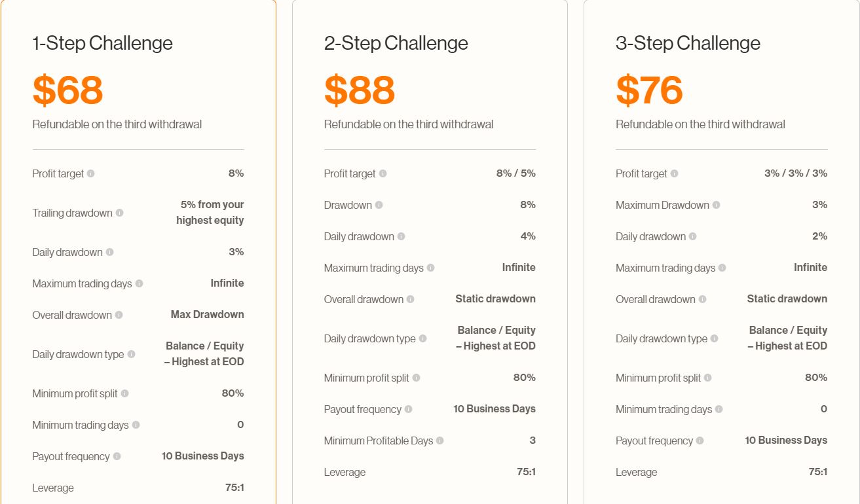Click the 3-Step Challenge $76 price
Screen dimensions: 860x504
pyautogui.click(x=649, y=90)
